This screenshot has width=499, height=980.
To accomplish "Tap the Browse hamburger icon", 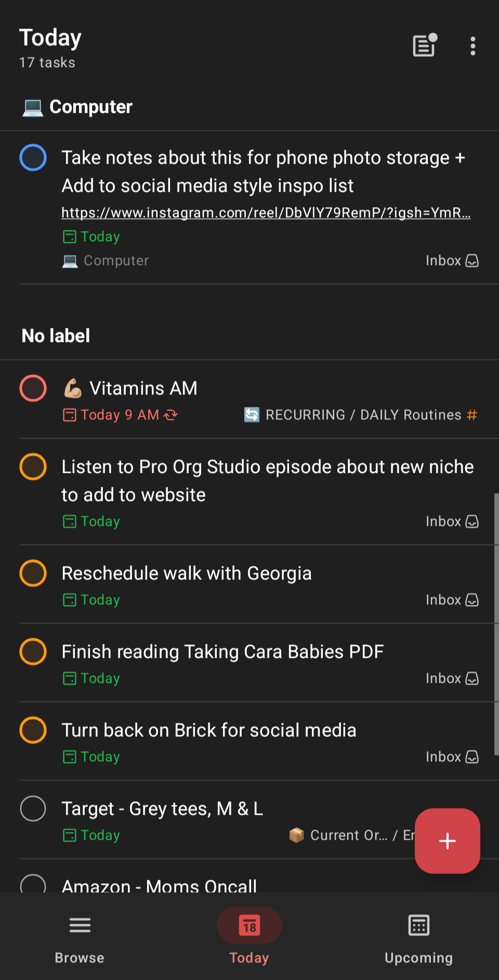I will 80,925.
